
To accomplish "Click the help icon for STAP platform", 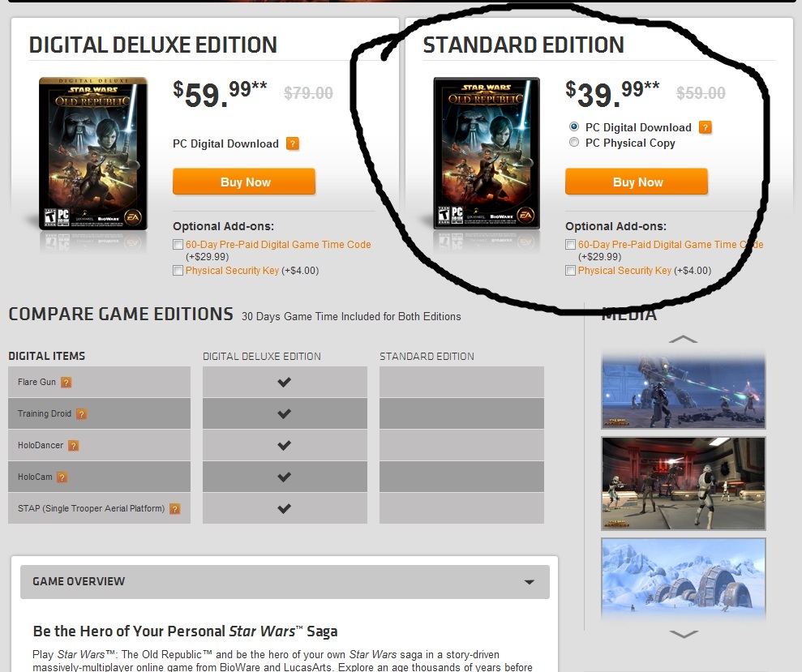I will [x=174, y=509].
